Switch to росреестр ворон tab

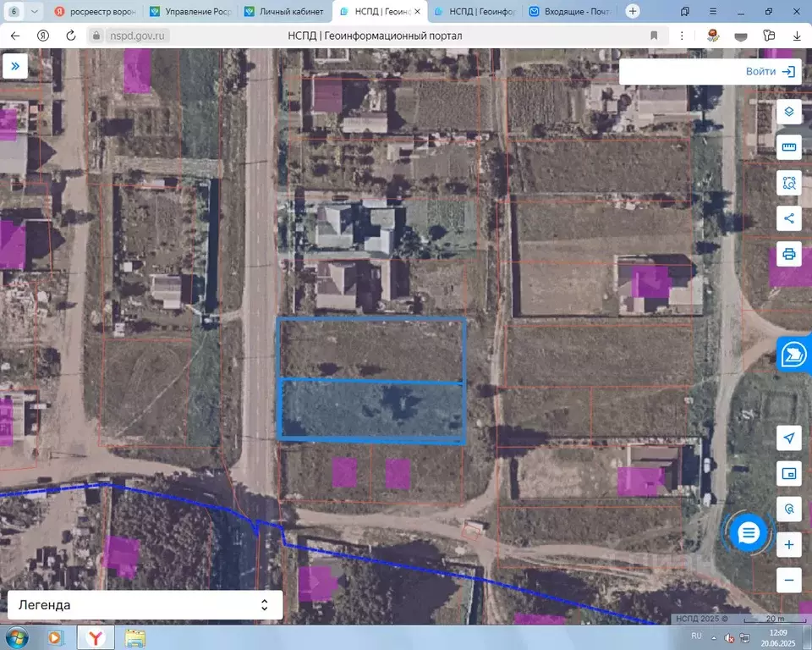point(96,11)
